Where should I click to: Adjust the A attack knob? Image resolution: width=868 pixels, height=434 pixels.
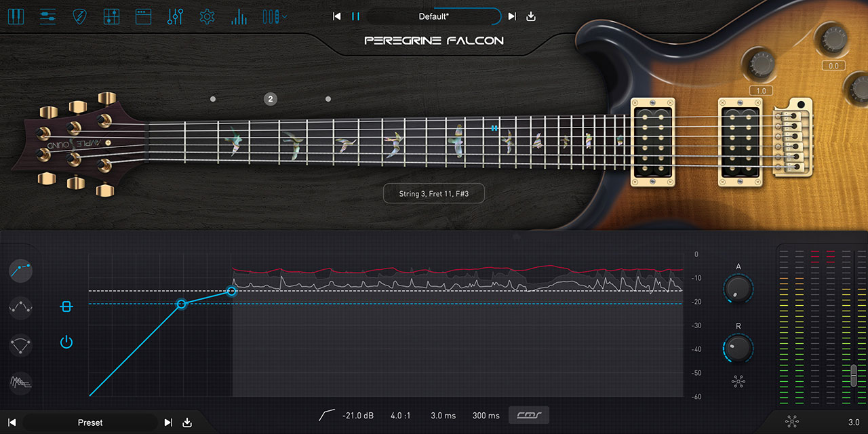pyautogui.click(x=738, y=290)
